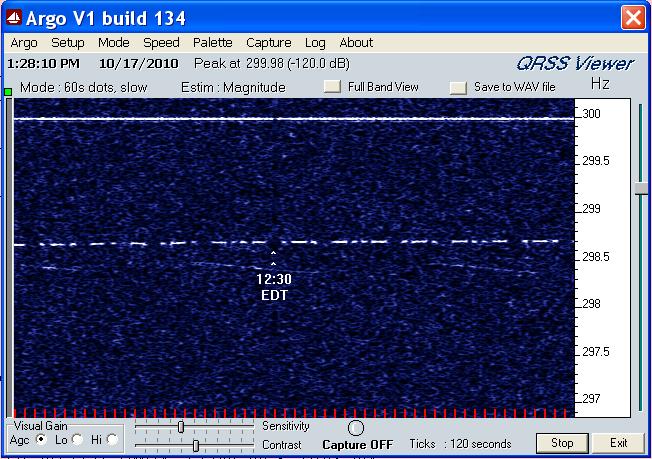
Task: Open the Palette menu
Action: point(212,42)
